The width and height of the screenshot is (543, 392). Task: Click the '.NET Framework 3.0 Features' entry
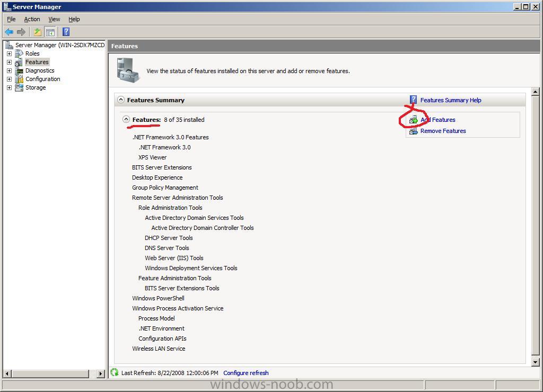pyautogui.click(x=170, y=137)
